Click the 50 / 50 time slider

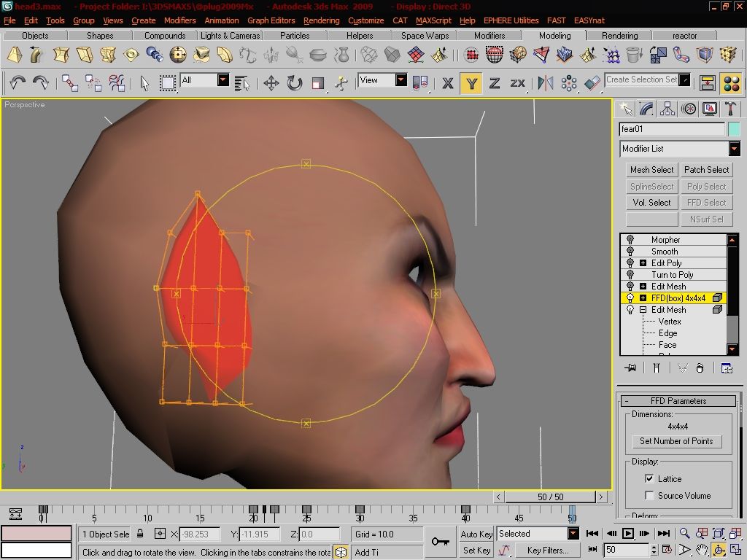pos(550,497)
